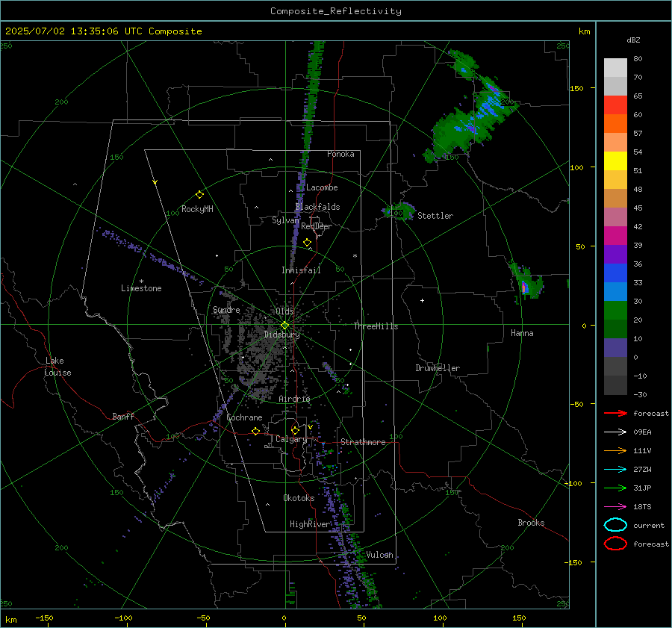Click the 80 dBZ light gray swatch
The height and width of the screenshot is (628, 672).
(x=615, y=67)
